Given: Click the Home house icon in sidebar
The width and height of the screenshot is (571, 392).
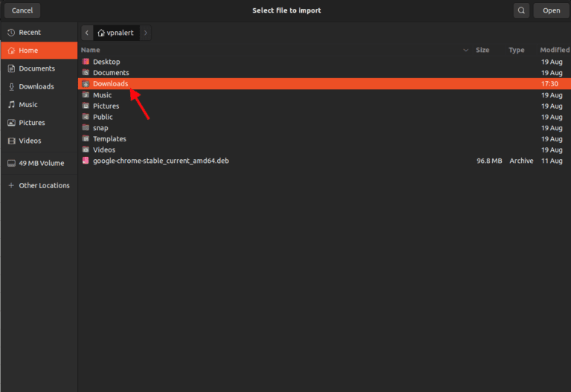Looking at the screenshot, I should pos(11,51).
